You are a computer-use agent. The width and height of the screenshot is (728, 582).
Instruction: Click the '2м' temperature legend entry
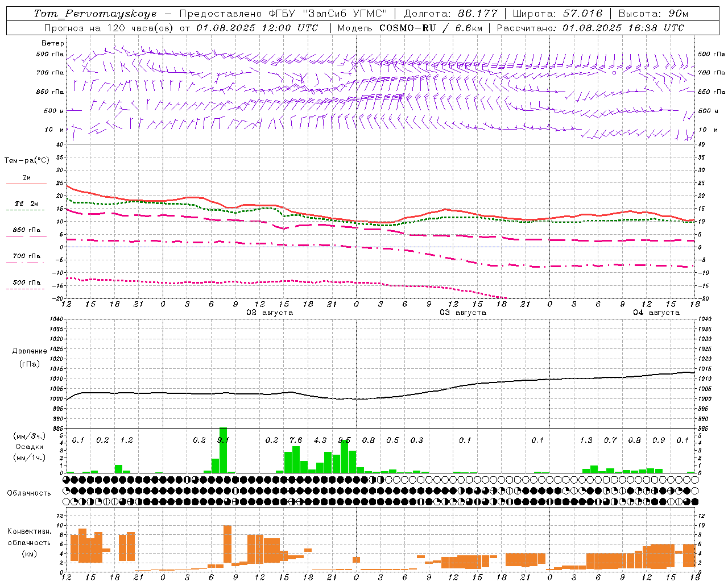pos(26,178)
